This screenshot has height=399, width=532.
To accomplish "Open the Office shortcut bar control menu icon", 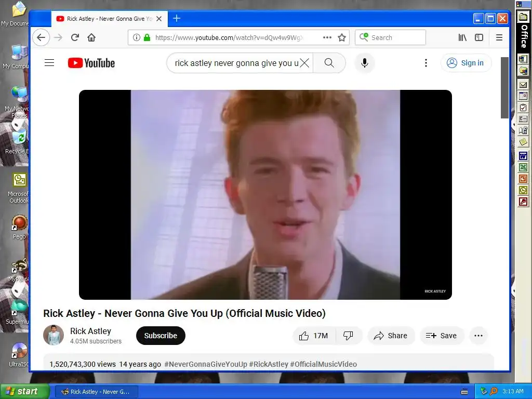I will (x=519, y=4).
